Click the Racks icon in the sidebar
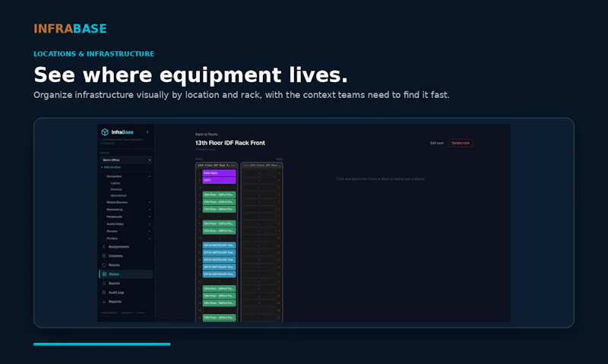Image resolution: width=608 pixels, height=364 pixels. 104,274
